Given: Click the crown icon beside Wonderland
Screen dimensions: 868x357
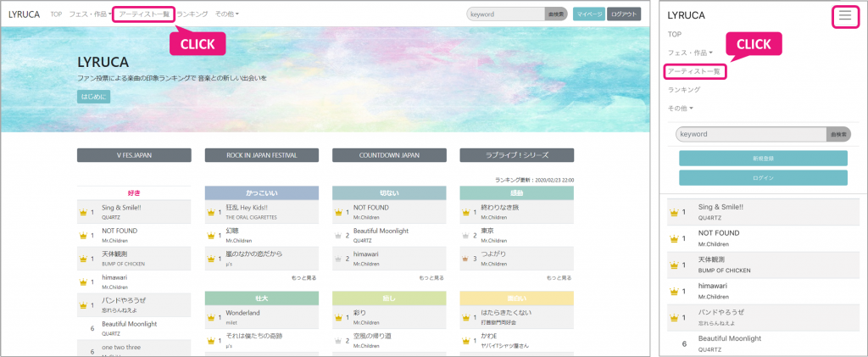Looking at the screenshot, I should [210, 317].
